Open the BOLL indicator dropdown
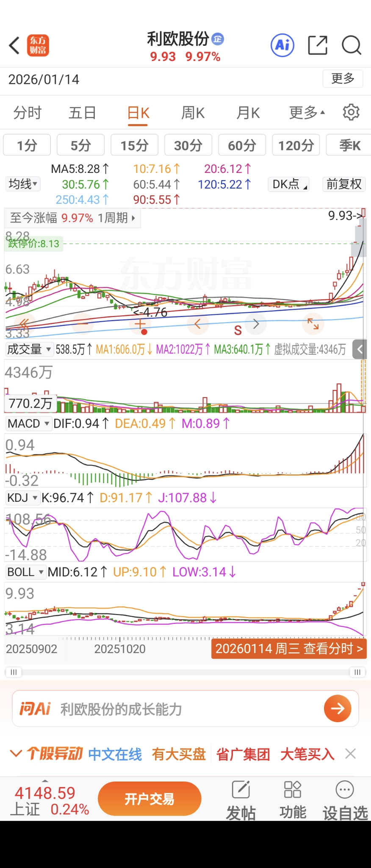 click(x=25, y=572)
